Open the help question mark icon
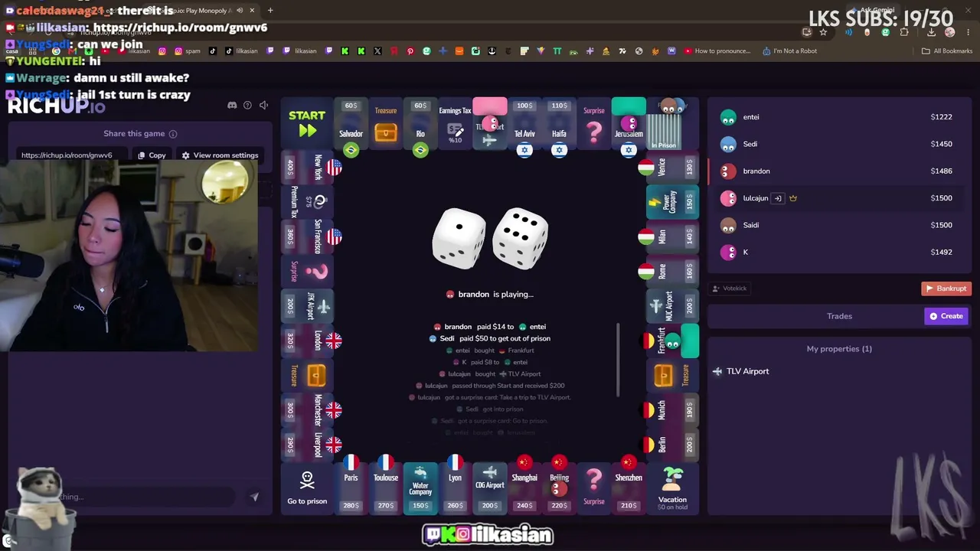 tap(247, 105)
